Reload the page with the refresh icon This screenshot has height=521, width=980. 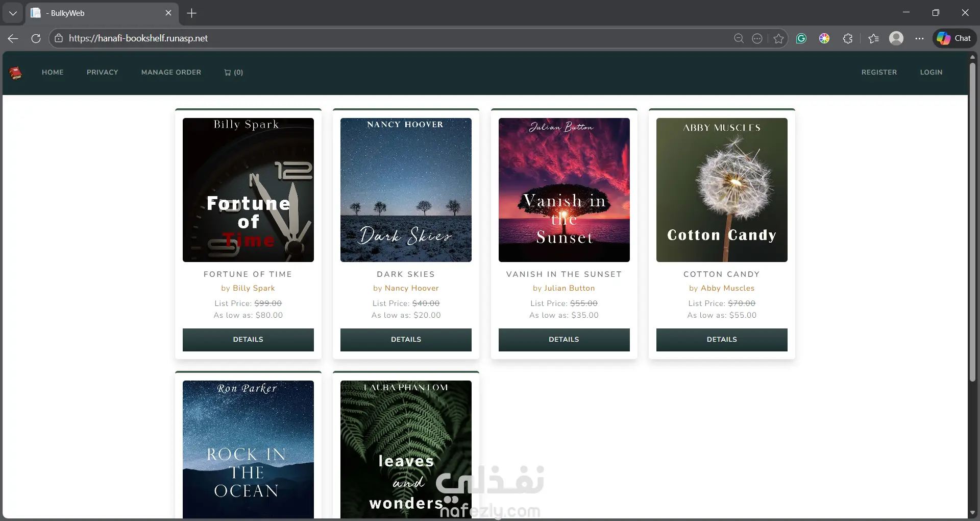point(36,38)
